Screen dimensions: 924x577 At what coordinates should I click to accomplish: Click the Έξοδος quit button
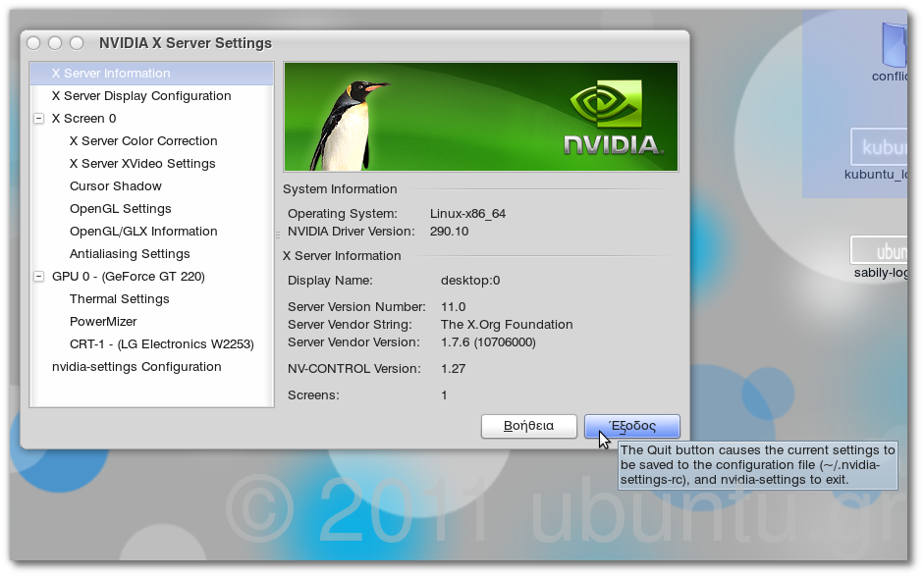[631, 426]
